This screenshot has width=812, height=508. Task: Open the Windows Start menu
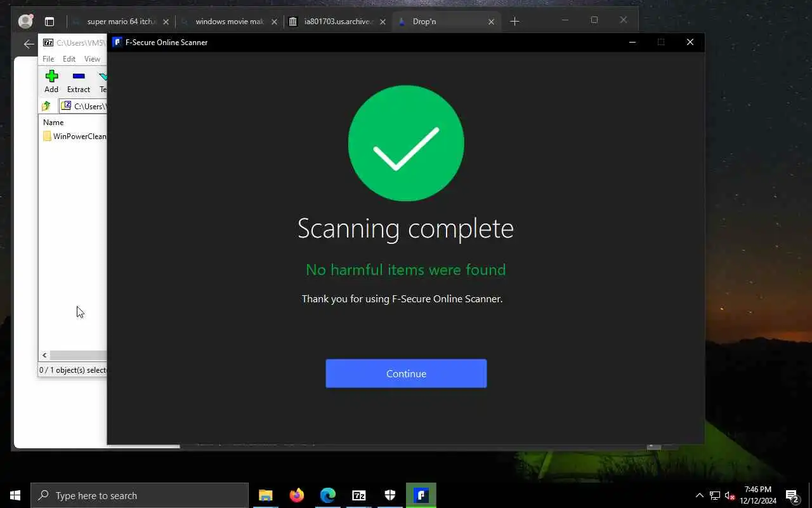[15, 495]
